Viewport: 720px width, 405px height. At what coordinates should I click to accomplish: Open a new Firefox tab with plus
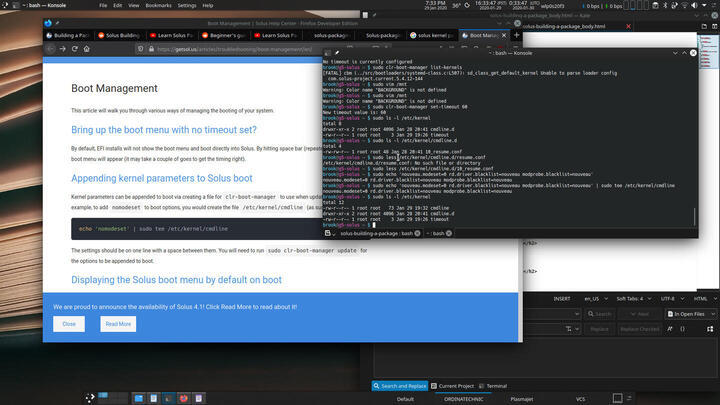[x=517, y=35]
